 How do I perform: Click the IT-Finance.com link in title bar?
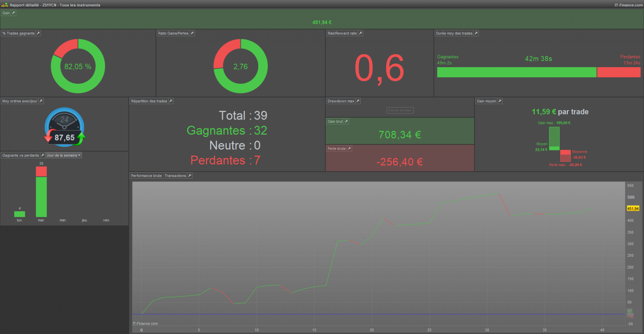tap(629, 5)
